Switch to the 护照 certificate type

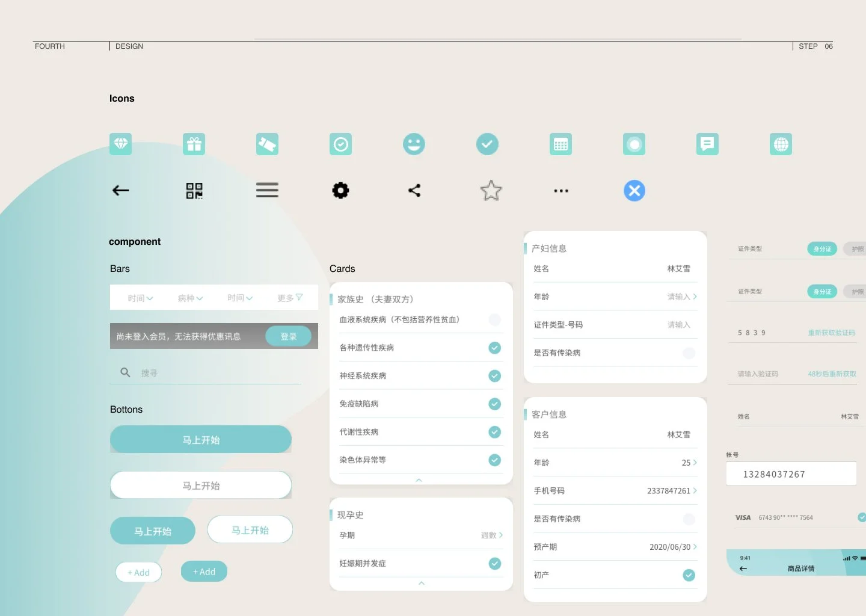pos(856,248)
